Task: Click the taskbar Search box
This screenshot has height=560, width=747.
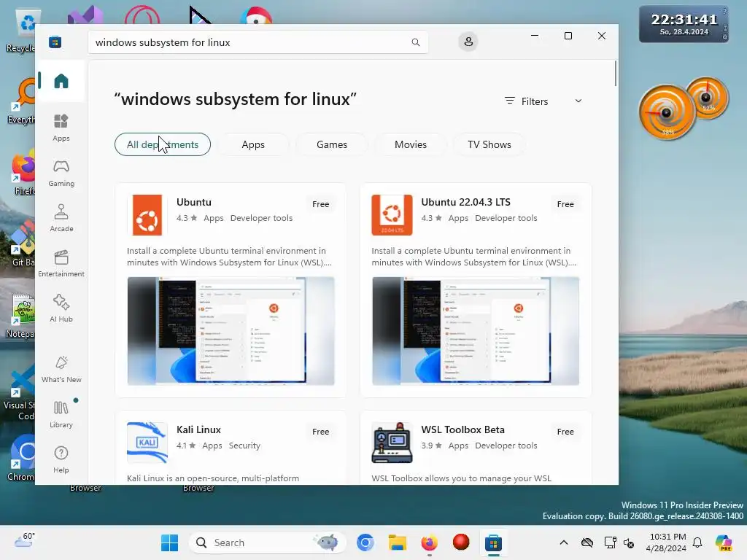Action: point(267,542)
